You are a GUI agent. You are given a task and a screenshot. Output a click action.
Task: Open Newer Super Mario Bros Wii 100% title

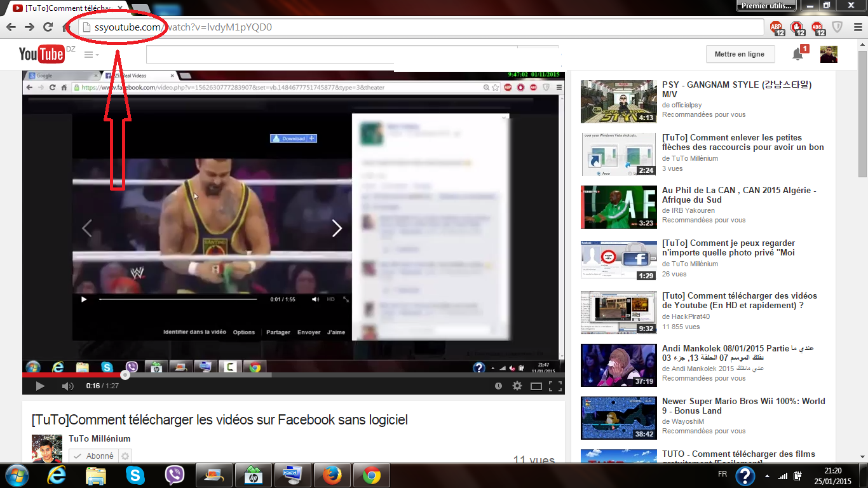(x=743, y=406)
